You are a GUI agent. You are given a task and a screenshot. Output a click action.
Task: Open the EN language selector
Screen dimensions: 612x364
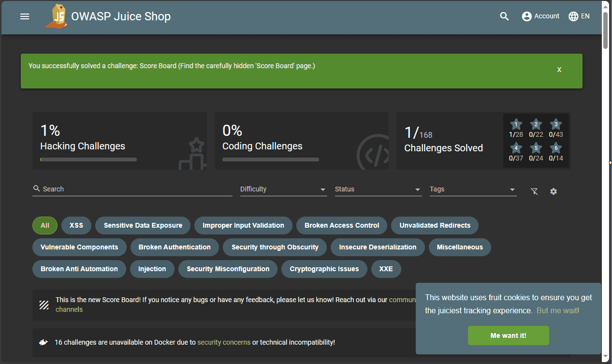pos(579,16)
